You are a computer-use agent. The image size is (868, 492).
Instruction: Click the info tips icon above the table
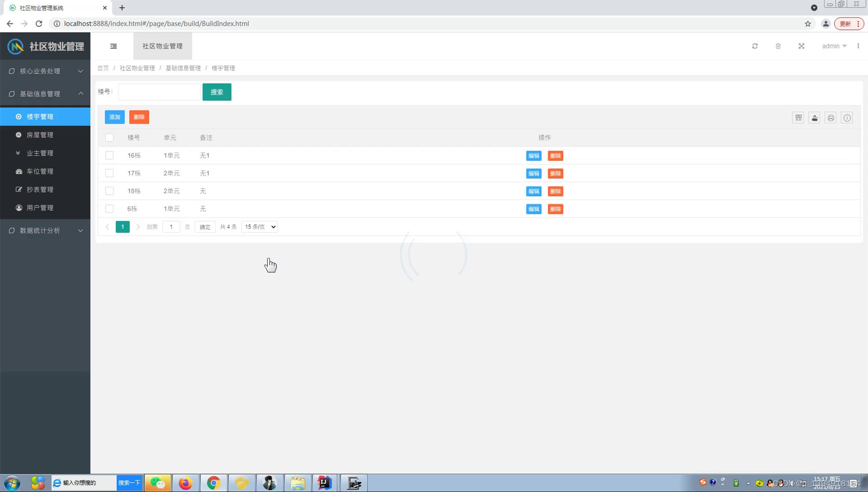pos(847,118)
